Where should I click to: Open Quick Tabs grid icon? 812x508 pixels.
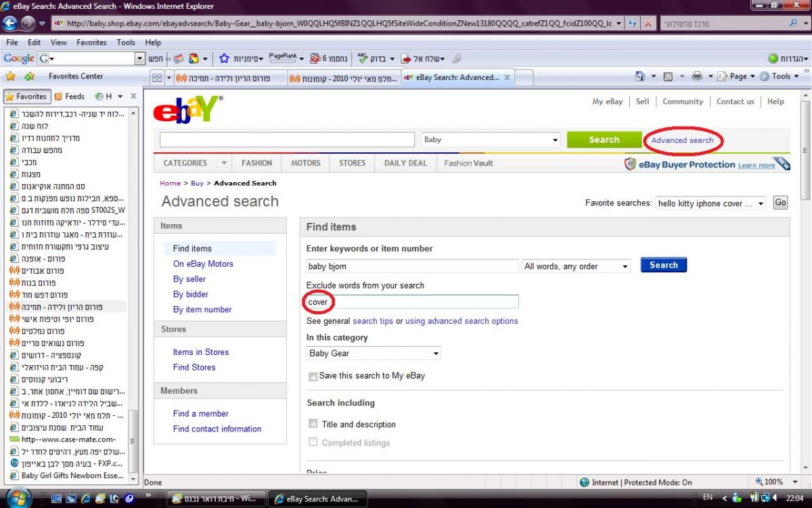tap(157, 78)
